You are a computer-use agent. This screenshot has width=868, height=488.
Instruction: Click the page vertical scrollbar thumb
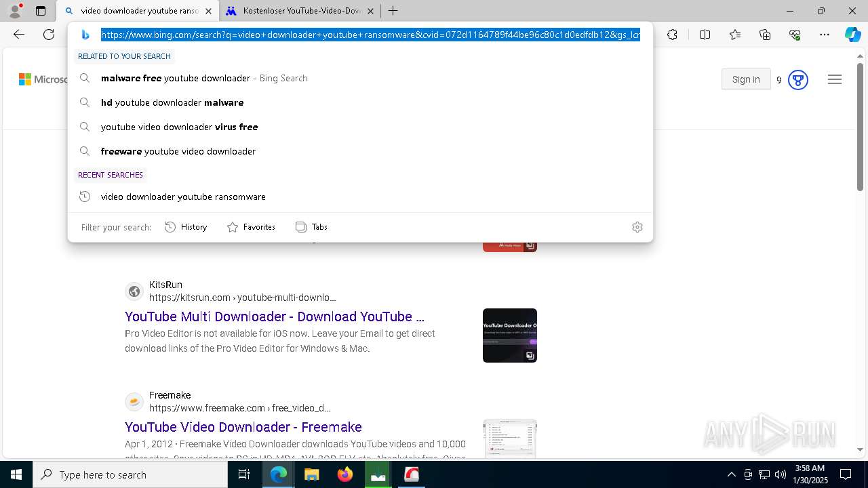[861, 127]
